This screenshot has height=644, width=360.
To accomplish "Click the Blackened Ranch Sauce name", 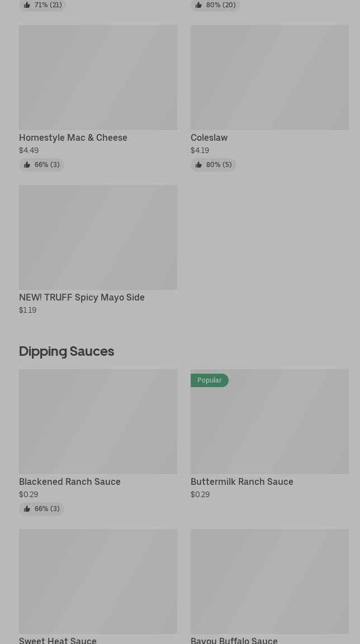I will click(70, 481).
